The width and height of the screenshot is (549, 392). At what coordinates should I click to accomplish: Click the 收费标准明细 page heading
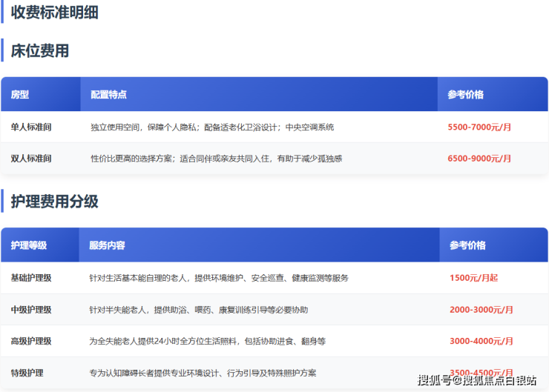tap(54, 13)
